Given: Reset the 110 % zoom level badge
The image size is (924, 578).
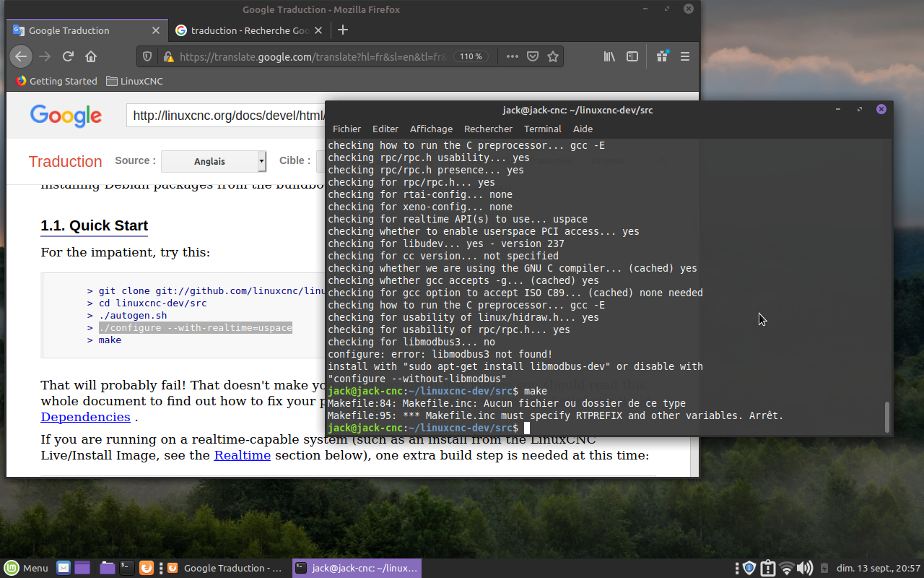Looking at the screenshot, I should point(471,56).
